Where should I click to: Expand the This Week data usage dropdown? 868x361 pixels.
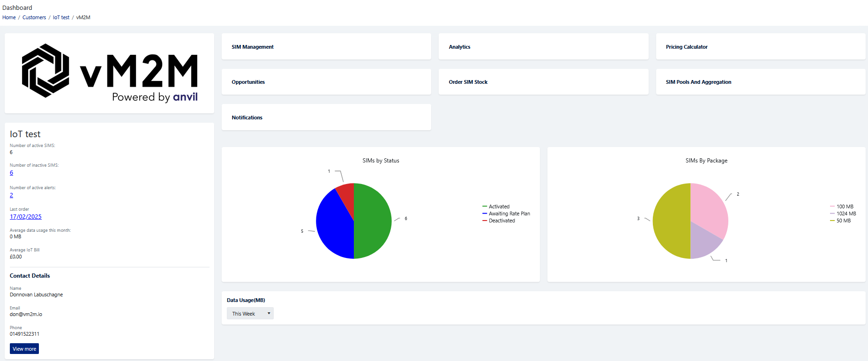point(250,314)
